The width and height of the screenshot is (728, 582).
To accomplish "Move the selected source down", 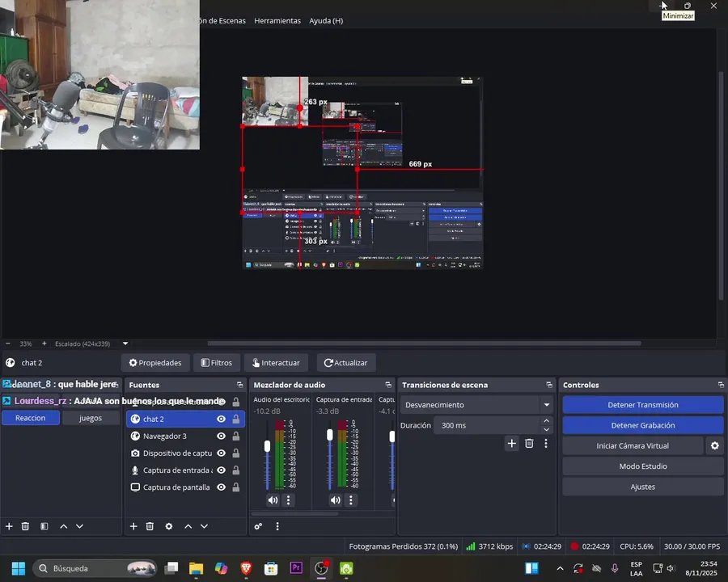I will coord(205,526).
